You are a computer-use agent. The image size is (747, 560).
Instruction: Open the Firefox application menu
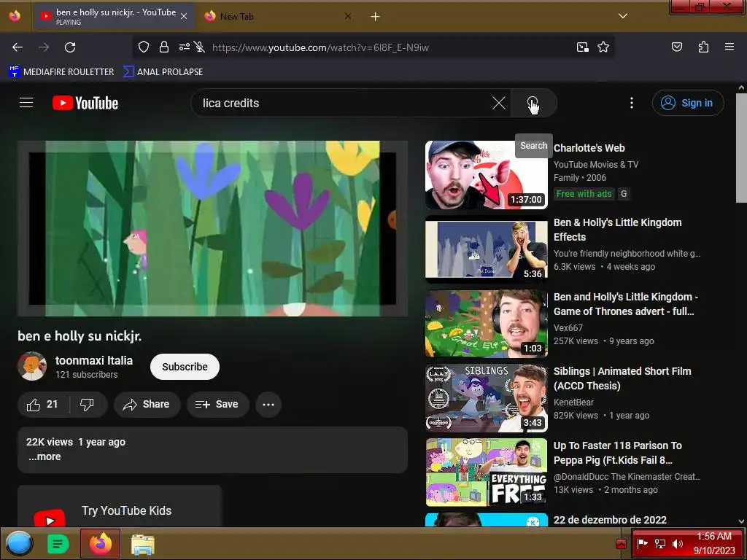tap(729, 47)
